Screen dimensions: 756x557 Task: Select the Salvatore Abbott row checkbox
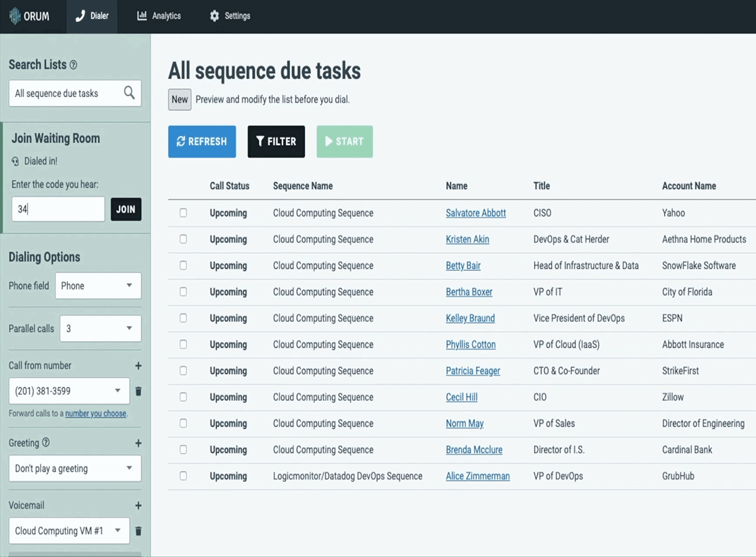(x=184, y=212)
